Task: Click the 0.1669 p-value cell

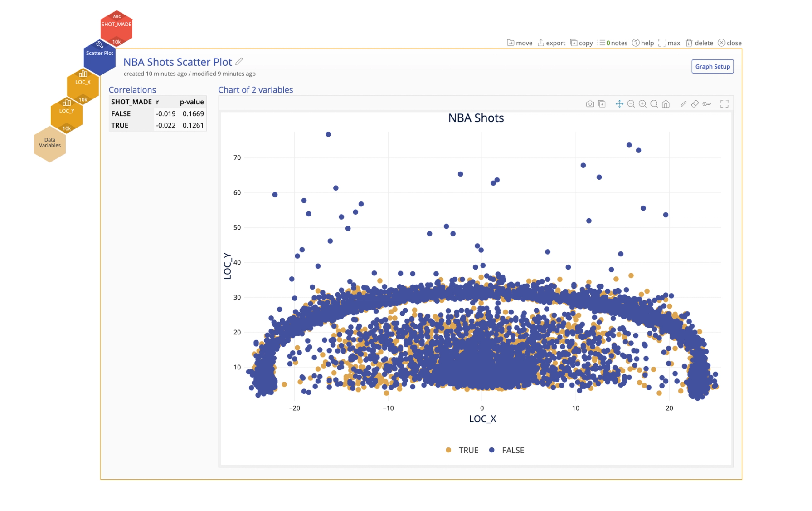Action: 193,113
